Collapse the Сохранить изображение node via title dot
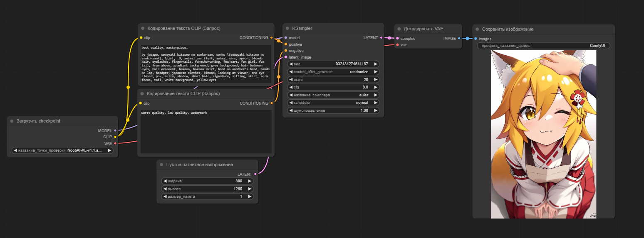 pyautogui.click(x=477, y=29)
